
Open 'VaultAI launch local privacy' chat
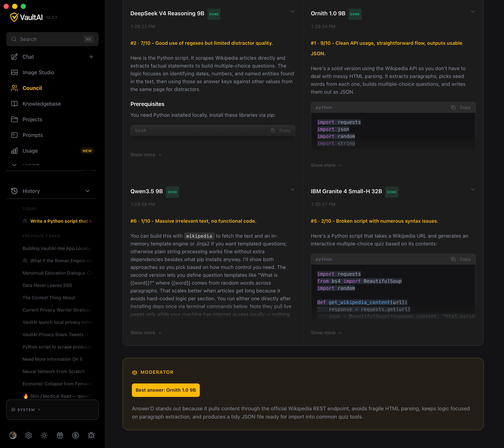[x=58, y=322]
